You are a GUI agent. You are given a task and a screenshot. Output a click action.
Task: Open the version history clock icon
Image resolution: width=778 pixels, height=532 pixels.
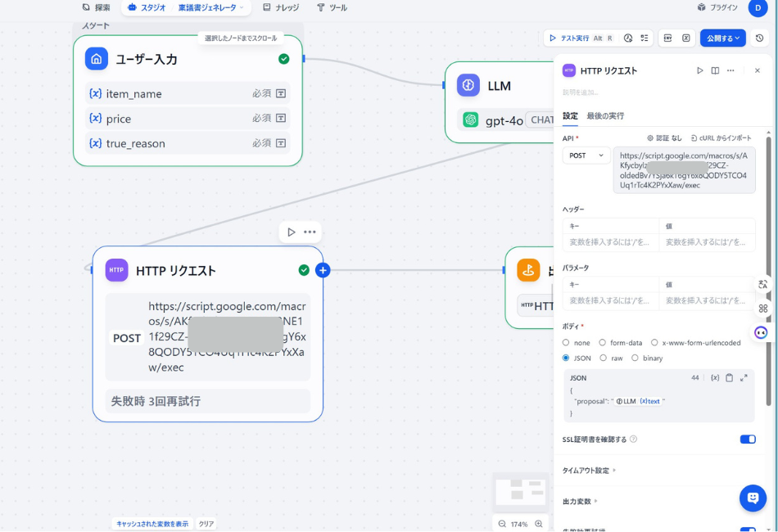click(758, 38)
